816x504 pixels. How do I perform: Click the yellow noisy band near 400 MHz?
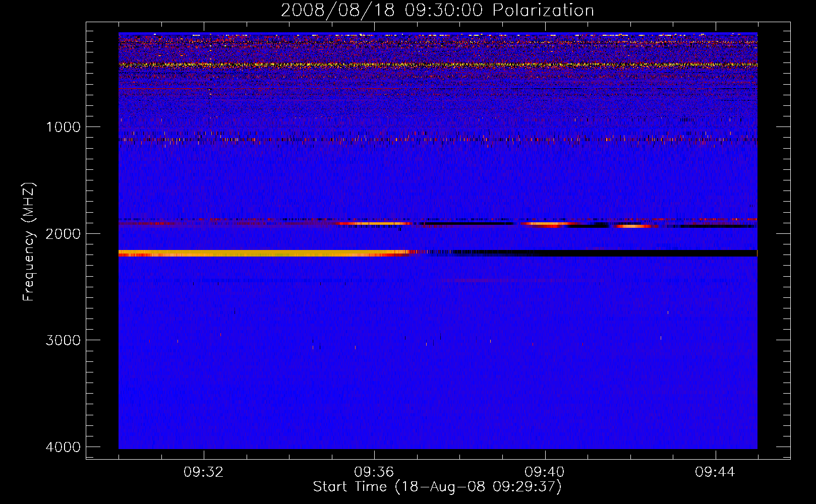(x=438, y=65)
